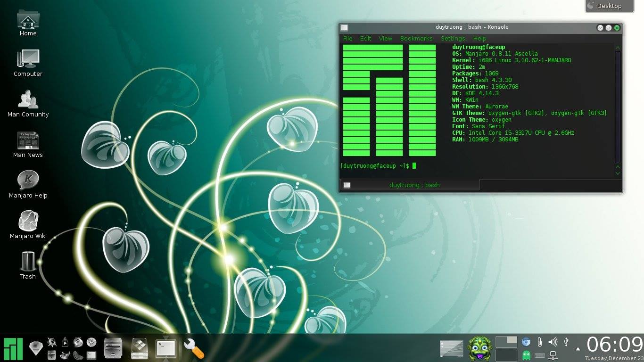Screen dimensions: 644x362
Task: Open the Computer desktop icon
Action: click(x=28, y=63)
